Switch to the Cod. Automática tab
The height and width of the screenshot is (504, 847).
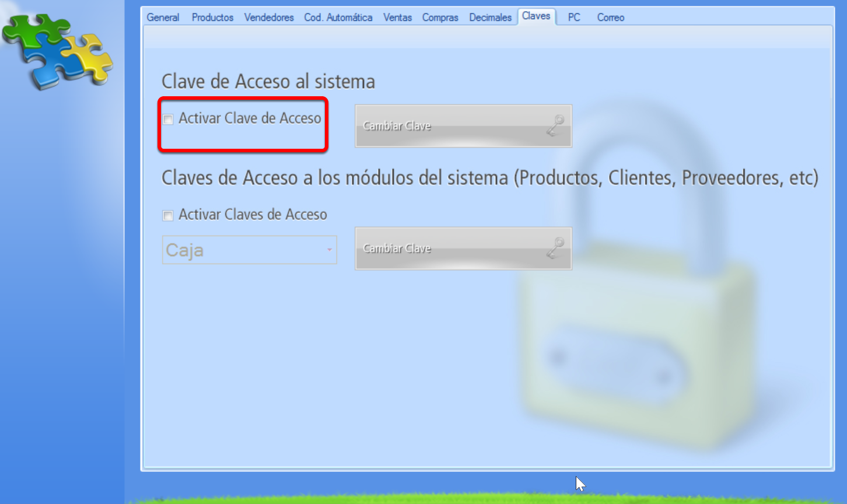pyautogui.click(x=338, y=17)
